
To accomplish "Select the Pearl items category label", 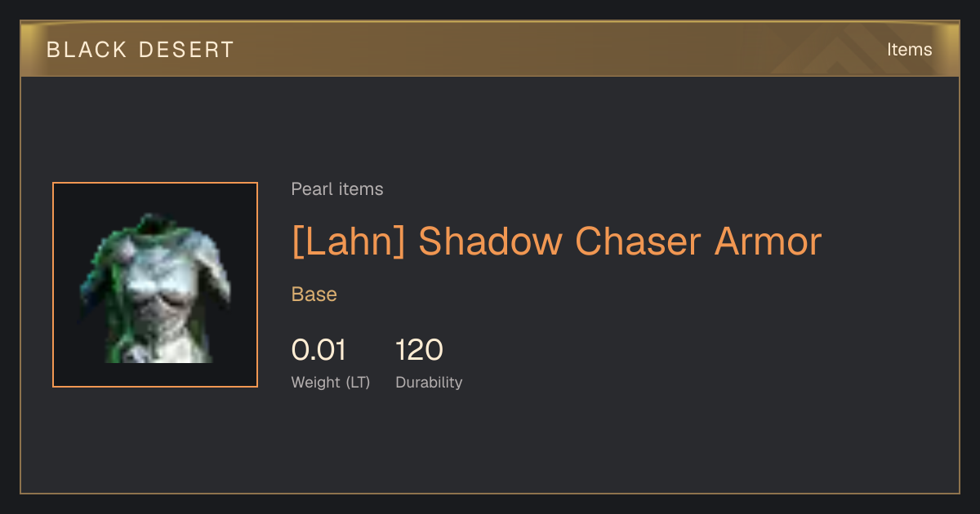I will [x=337, y=189].
